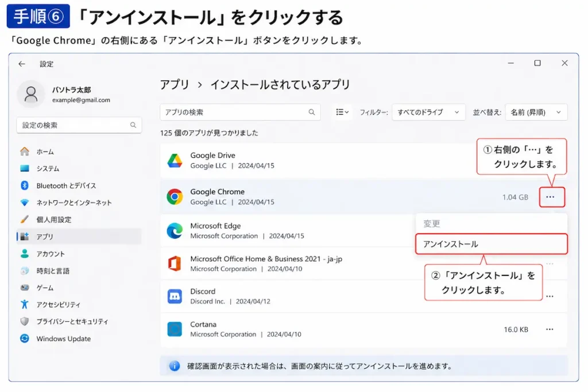Open Windows Update settings page
Viewport: 588px width, 392px height.
click(79, 339)
